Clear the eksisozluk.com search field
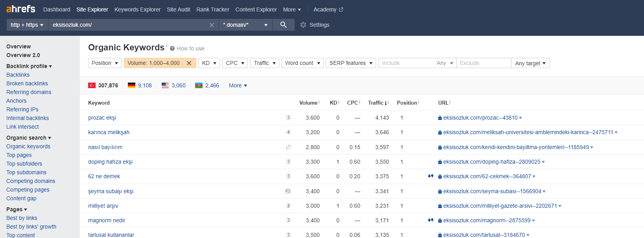The height and width of the screenshot is (238, 644). coord(212,25)
